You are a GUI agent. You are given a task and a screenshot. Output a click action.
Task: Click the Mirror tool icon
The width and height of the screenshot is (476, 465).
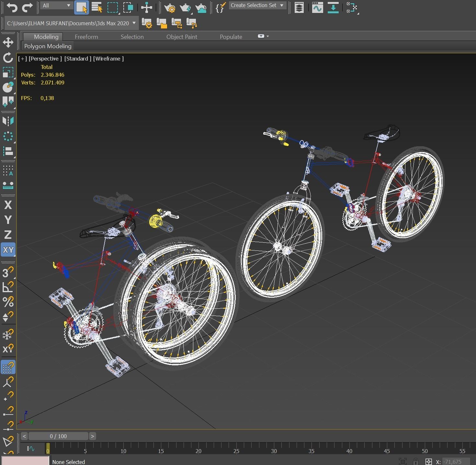[8, 121]
